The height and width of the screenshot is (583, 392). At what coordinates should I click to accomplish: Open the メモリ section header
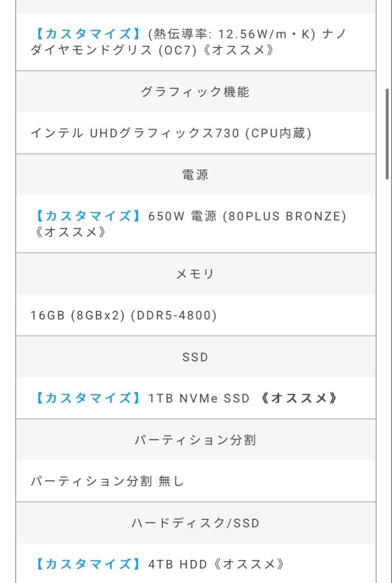click(195, 274)
